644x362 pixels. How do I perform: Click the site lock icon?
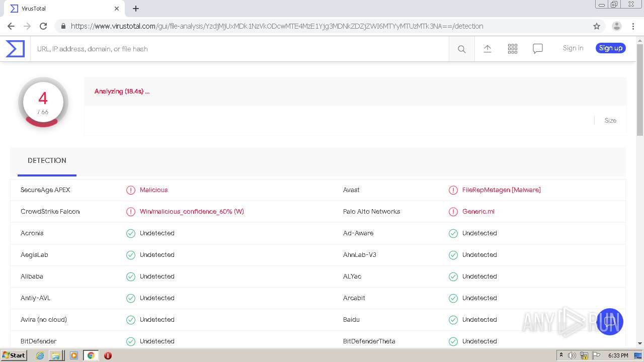pyautogui.click(x=63, y=26)
